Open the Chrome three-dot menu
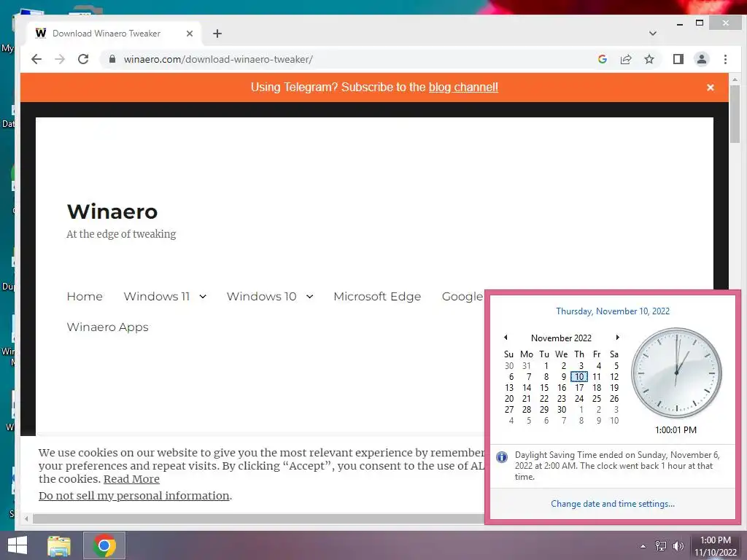 725,59
